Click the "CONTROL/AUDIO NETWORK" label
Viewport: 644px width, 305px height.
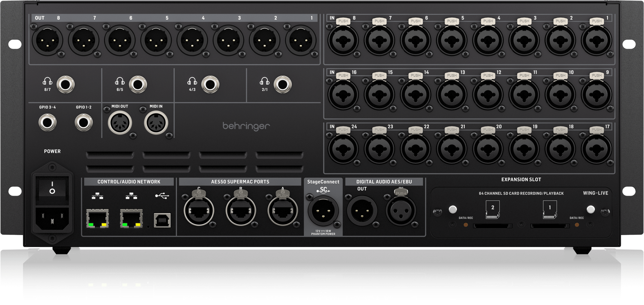pos(129,182)
